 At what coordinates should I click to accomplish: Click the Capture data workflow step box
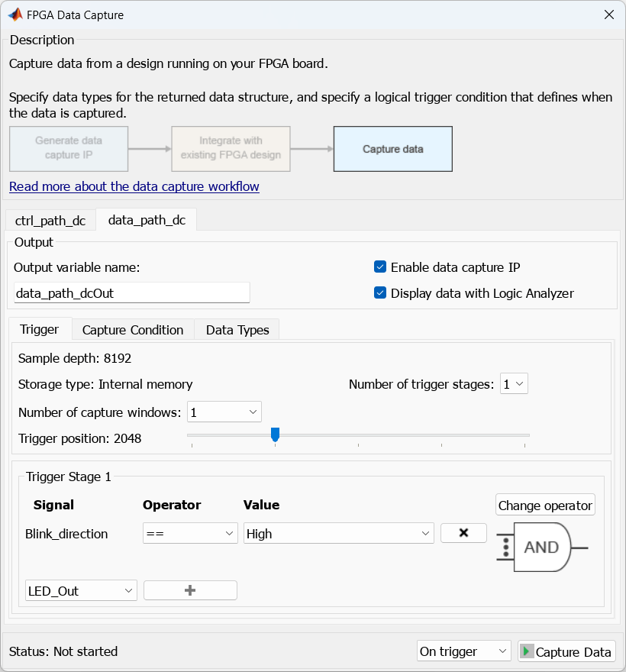click(x=392, y=149)
